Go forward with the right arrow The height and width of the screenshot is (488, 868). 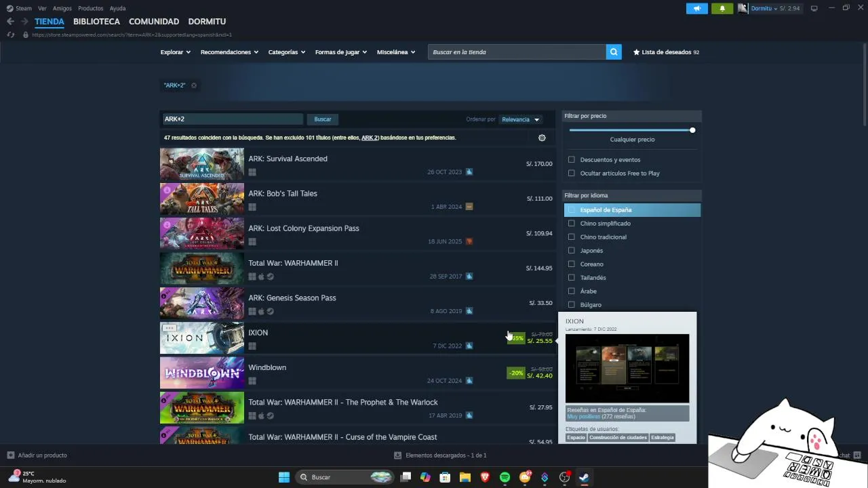[24, 21]
